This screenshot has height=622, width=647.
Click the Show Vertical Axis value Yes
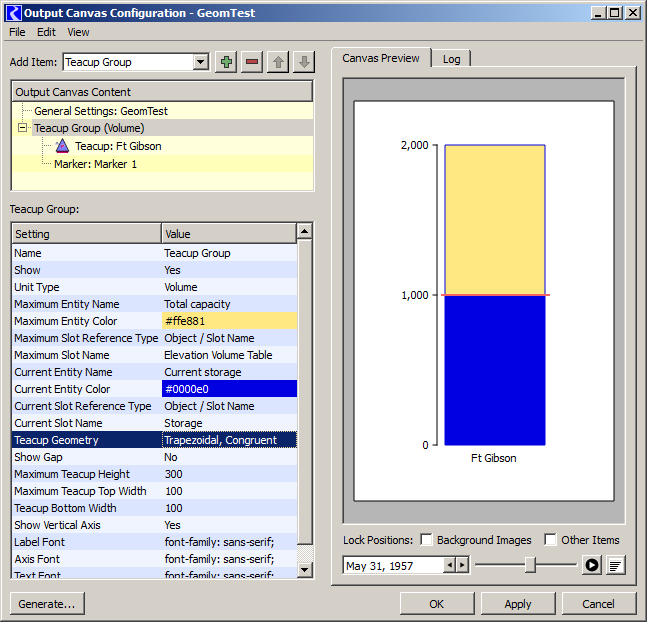[x=229, y=525]
